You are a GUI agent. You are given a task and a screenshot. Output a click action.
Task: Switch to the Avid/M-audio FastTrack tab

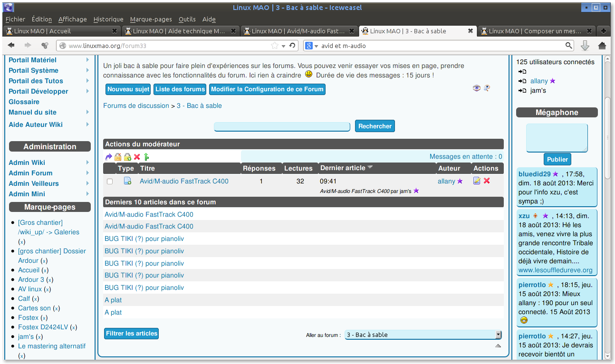click(x=299, y=31)
